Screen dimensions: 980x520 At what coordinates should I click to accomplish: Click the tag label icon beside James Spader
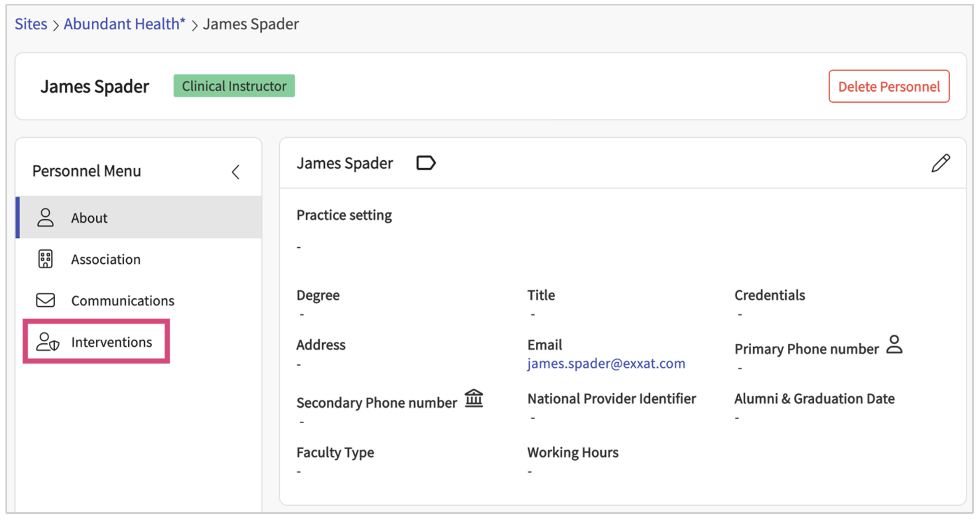tap(426, 163)
